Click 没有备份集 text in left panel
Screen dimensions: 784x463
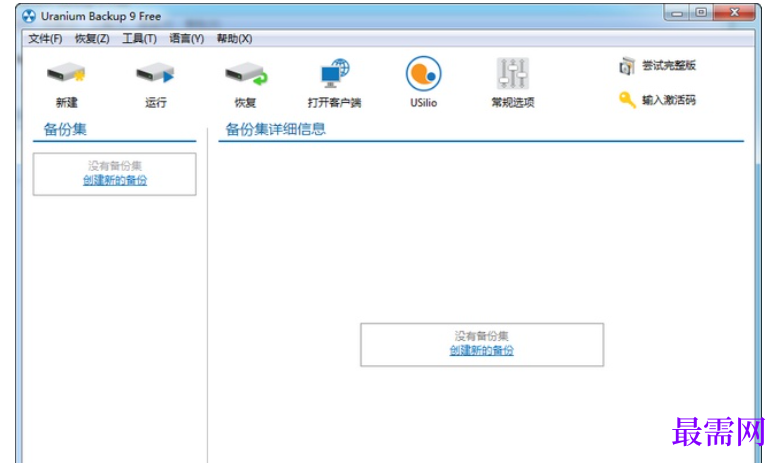click(115, 166)
